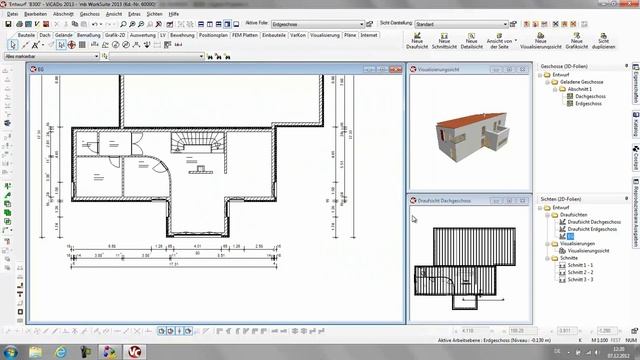The width and height of the screenshot is (640, 360).
Task: Open the Geschoss menu
Action: (89, 14)
